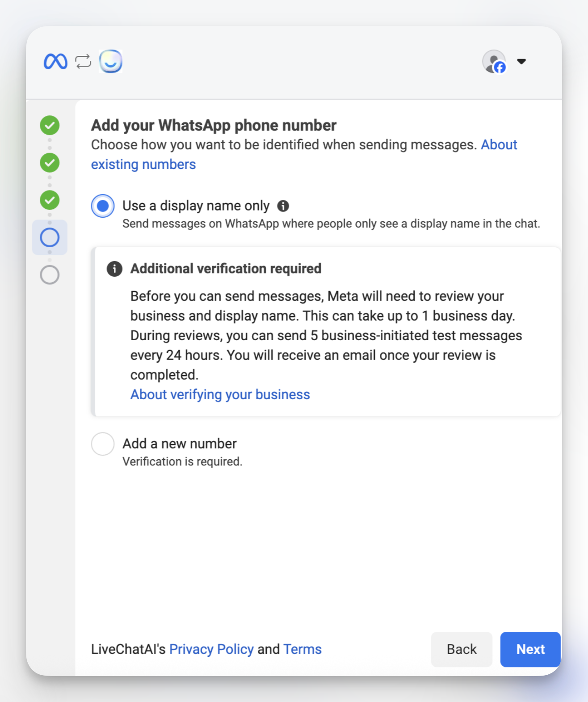
Task: Click the third completed step checkmark
Action: 50,200
